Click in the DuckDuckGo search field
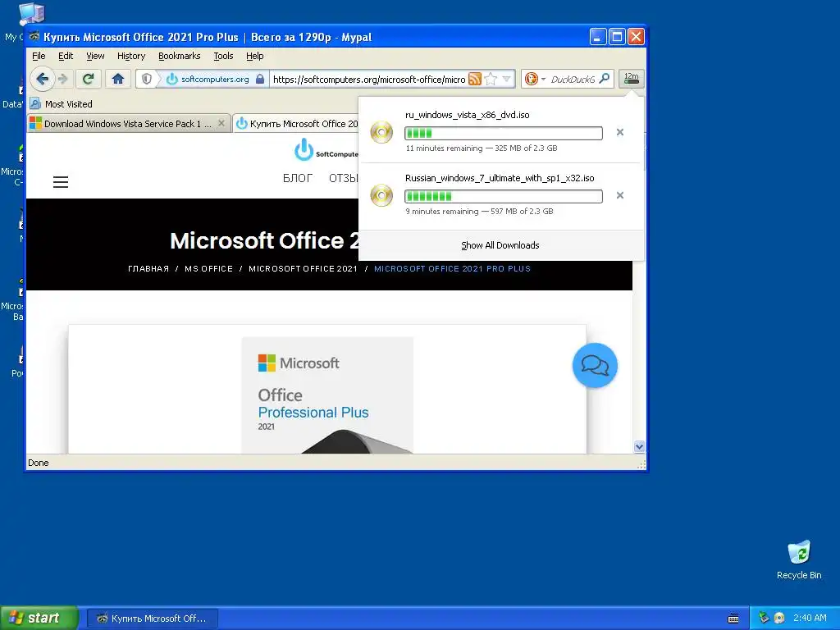The width and height of the screenshot is (840, 630). pos(573,80)
